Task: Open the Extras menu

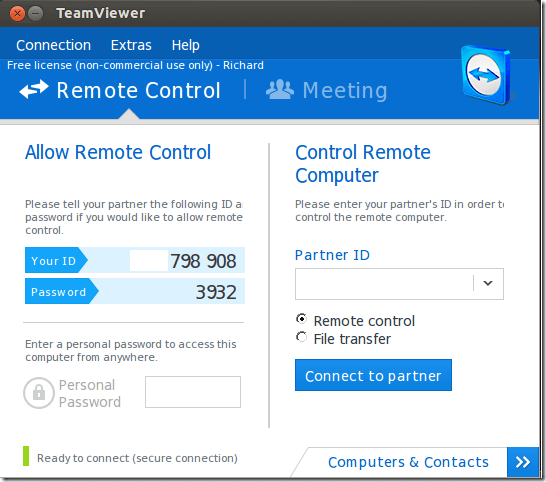Action: [131, 45]
